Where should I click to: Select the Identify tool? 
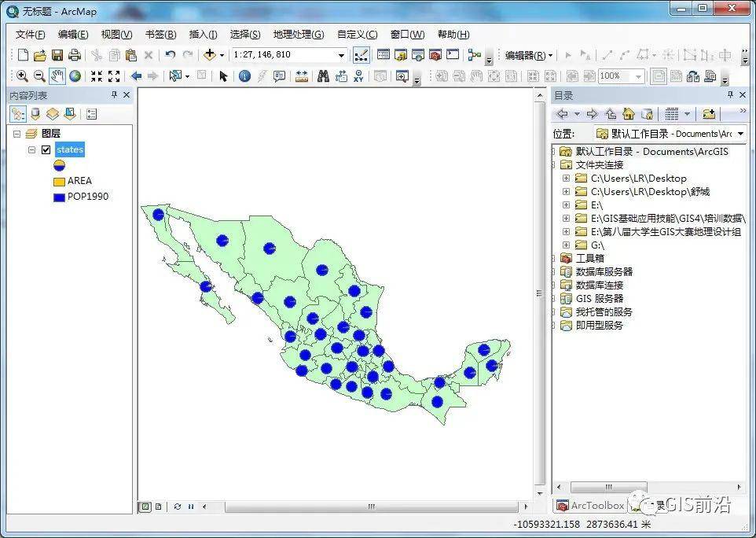point(244,76)
